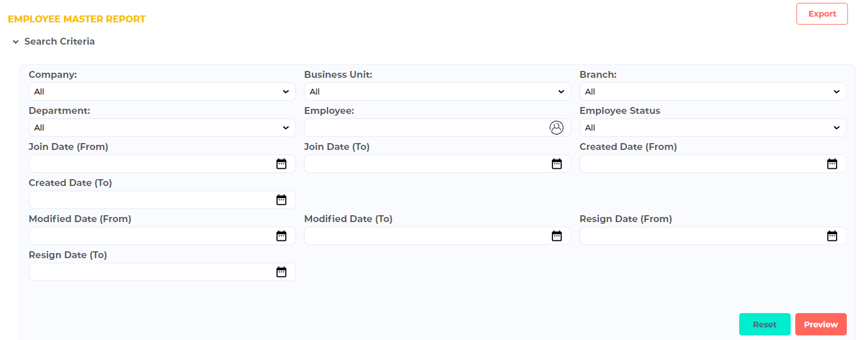Image resolution: width=868 pixels, height=340 pixels.
Task: Click the Preview button
Action: pyautogui.click(x=820, y=324)
